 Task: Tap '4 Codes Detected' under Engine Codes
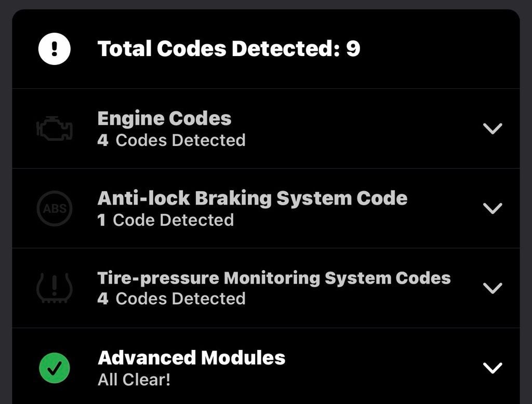coord(171,140)
